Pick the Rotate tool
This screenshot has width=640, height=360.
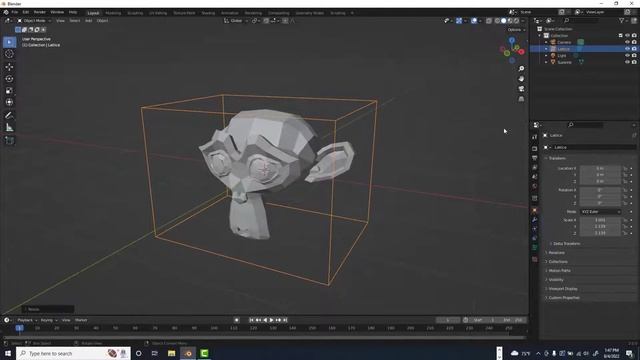(x=9, y=79)
